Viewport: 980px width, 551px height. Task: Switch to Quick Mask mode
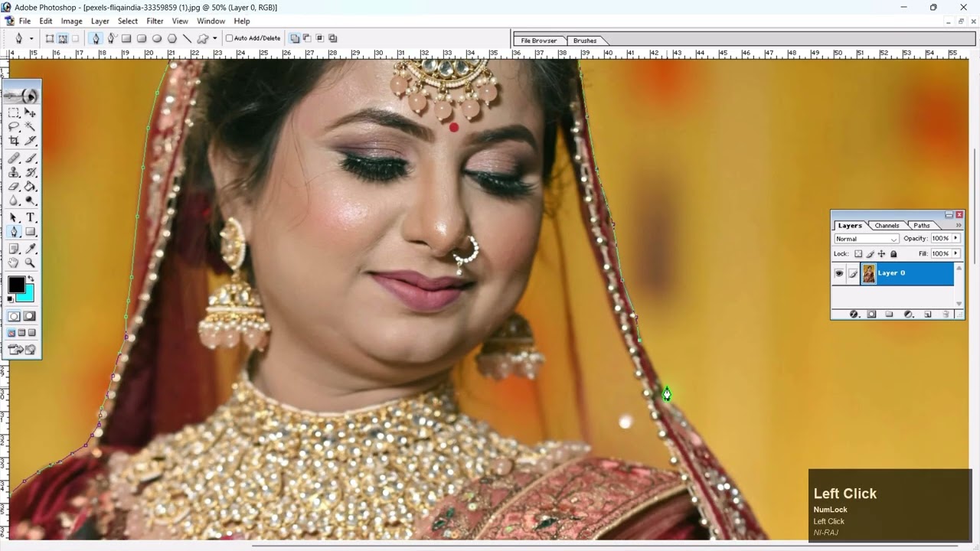click(x=30, y=316)
